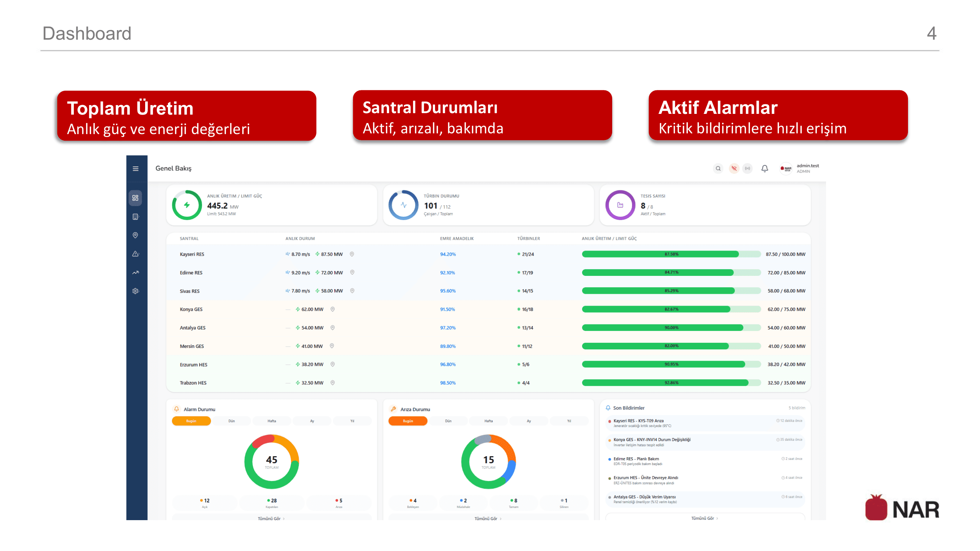Open the trend analytics sidebar icon
Screen dimensions: 980x551
coord(136,273)
